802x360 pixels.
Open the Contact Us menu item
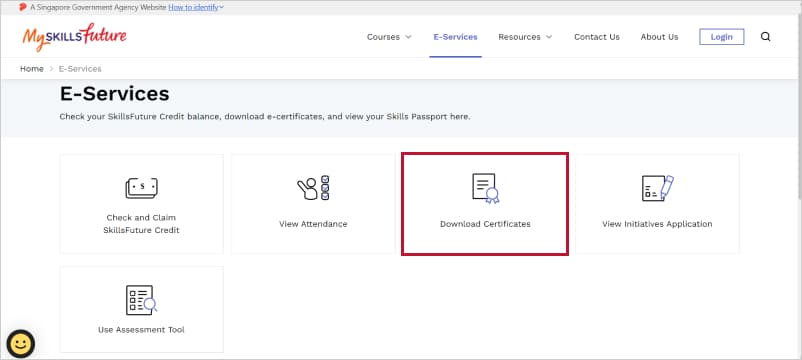[x=596, y=37]
